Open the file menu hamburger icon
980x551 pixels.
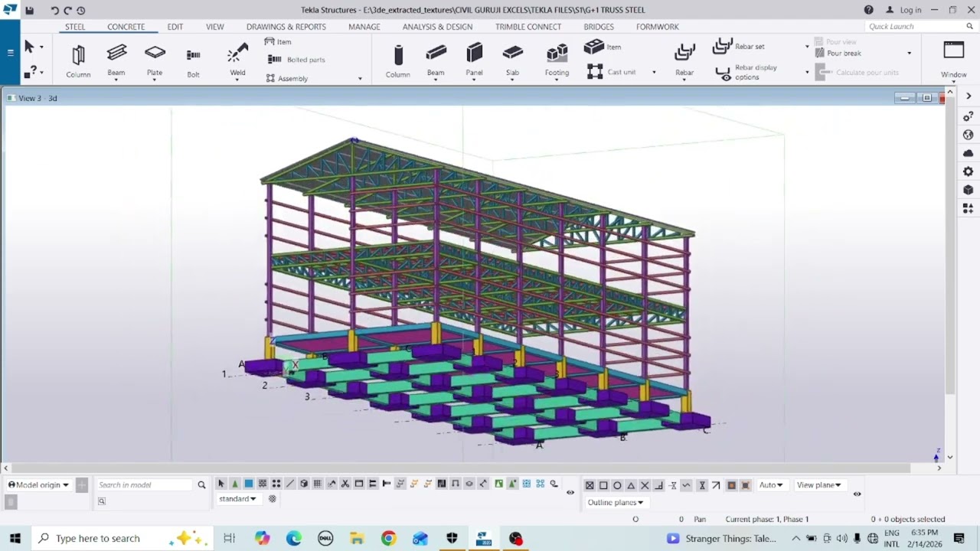click(x=10, y=53)
